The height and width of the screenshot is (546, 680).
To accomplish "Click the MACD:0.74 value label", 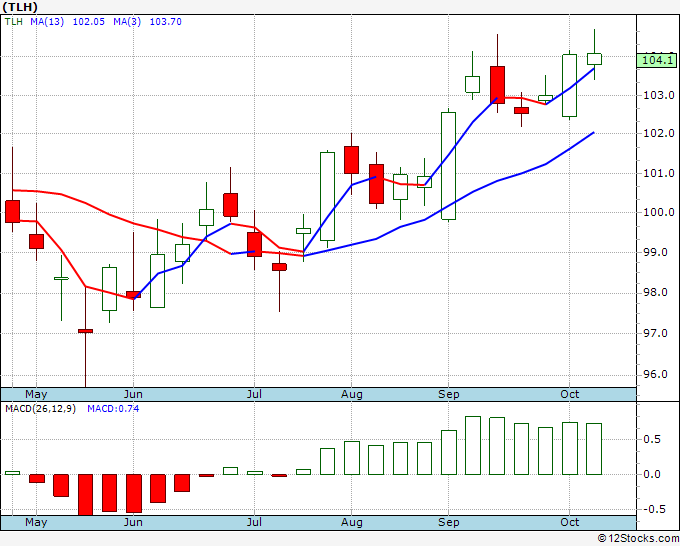I will [x=113, y=409].
